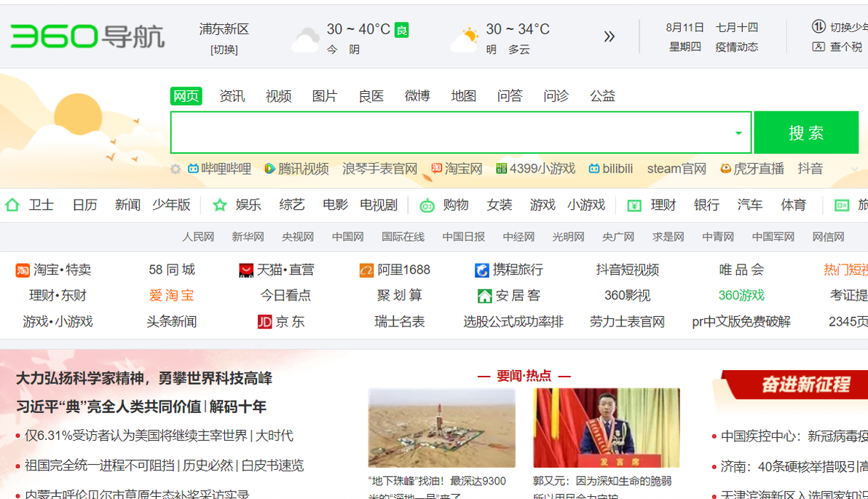Screen dimensions: 868x499
Task: Open 8月11日 calendar date
Action: click(x=684, y=27)
